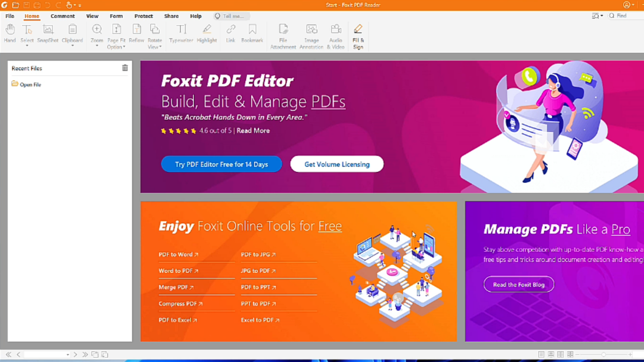Click the save icon in quick access bar
The height and width of the screenshot is (362, 644).
(x=26, y=5)
